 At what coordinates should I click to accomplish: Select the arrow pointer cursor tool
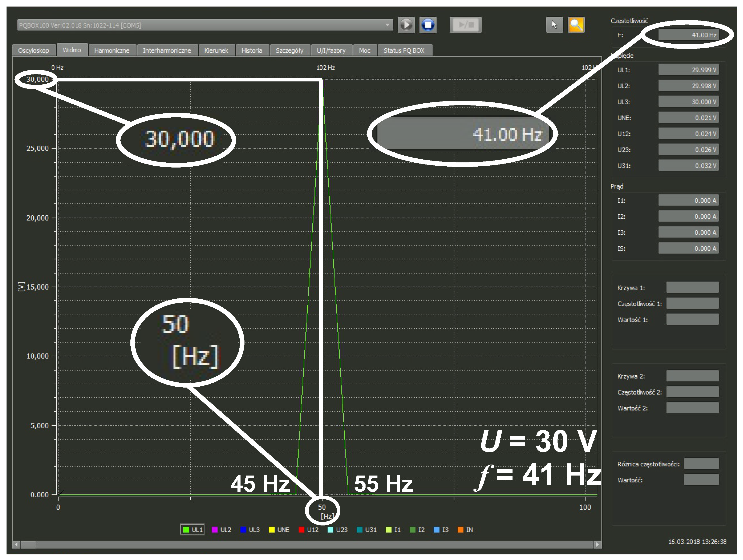point(554,25)
